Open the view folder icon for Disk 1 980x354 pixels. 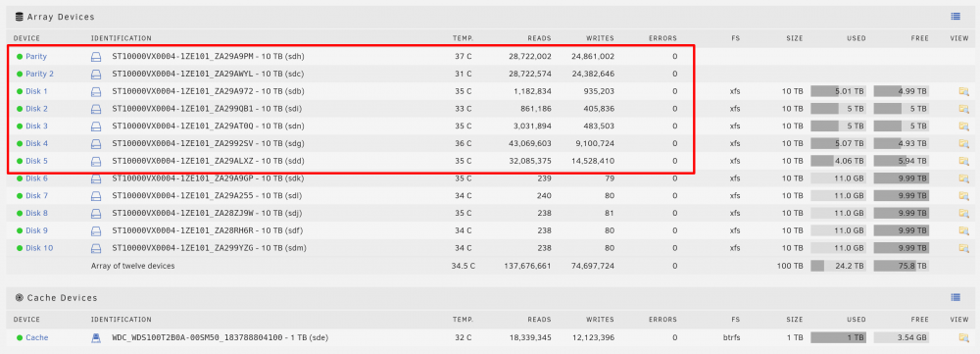pos(963,91)
